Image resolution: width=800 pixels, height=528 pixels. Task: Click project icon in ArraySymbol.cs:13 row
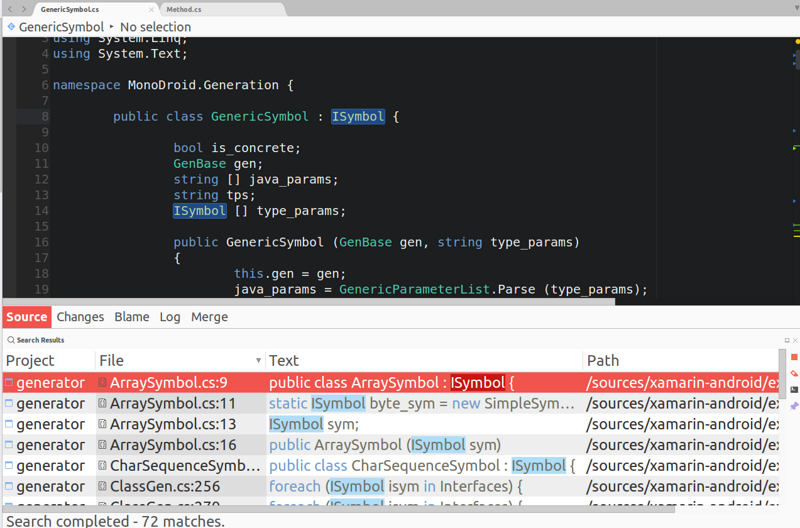coord(9,424)
